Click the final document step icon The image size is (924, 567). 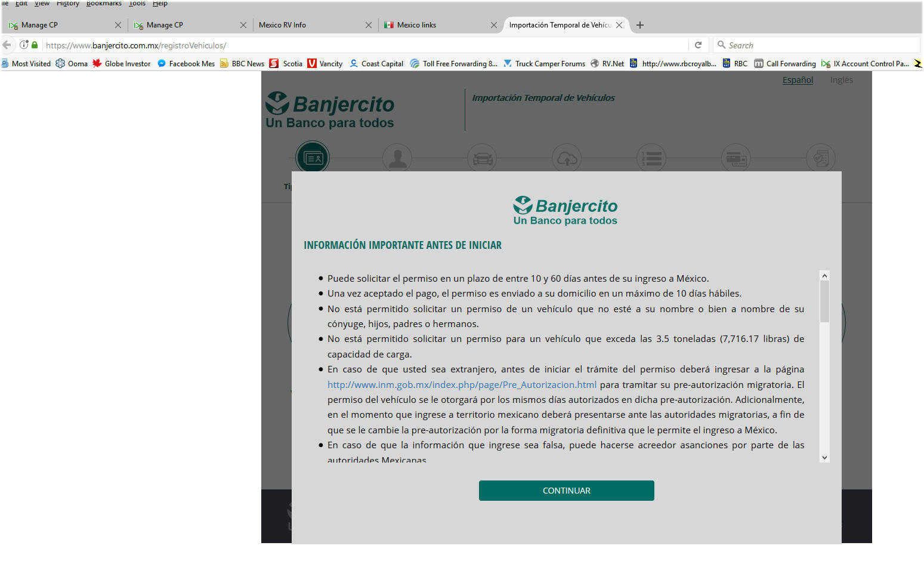[x=821, y=158]
